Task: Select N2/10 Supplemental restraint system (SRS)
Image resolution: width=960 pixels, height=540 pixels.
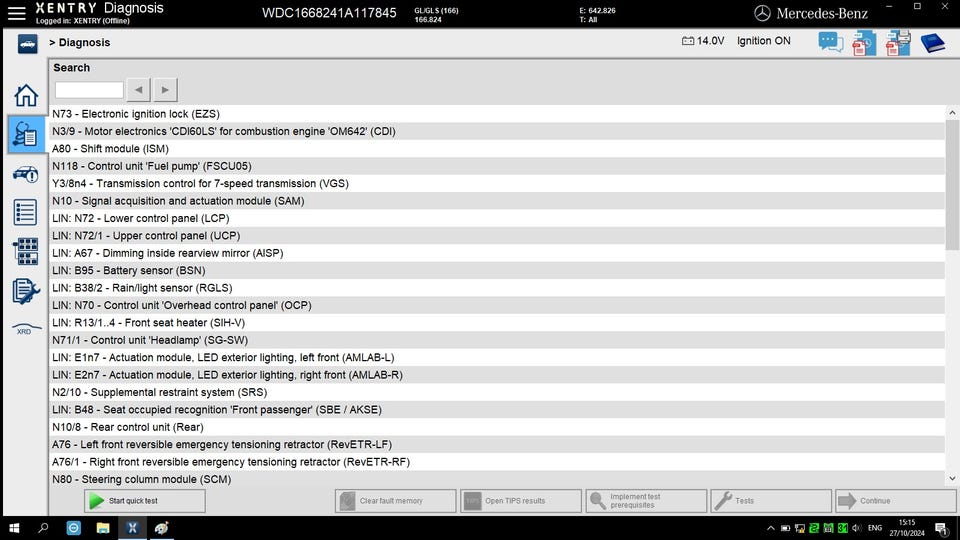Action: pyautogui.click(x=497, y=392)
